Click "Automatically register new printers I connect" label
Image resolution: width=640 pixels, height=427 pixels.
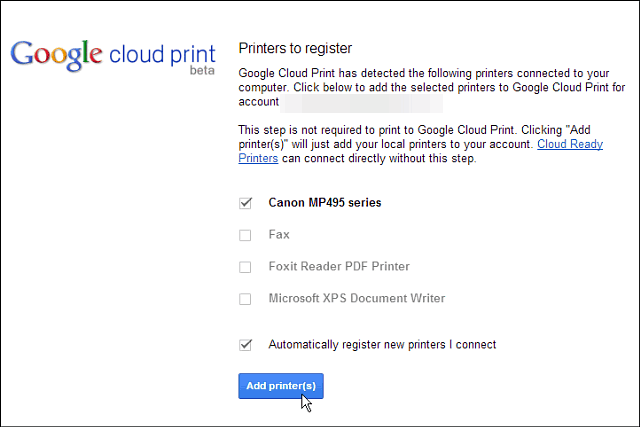tap(382, 345)
